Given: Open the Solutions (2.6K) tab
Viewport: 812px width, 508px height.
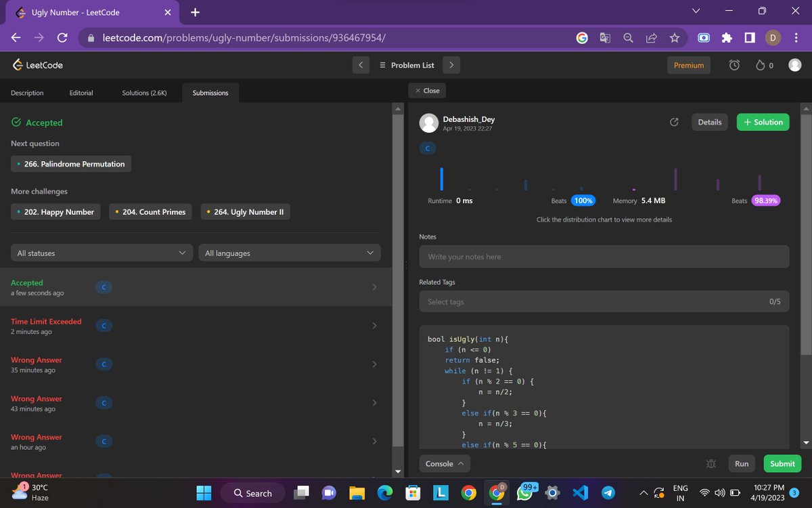Looking at the screenshot, I should [x=144, y=93].
